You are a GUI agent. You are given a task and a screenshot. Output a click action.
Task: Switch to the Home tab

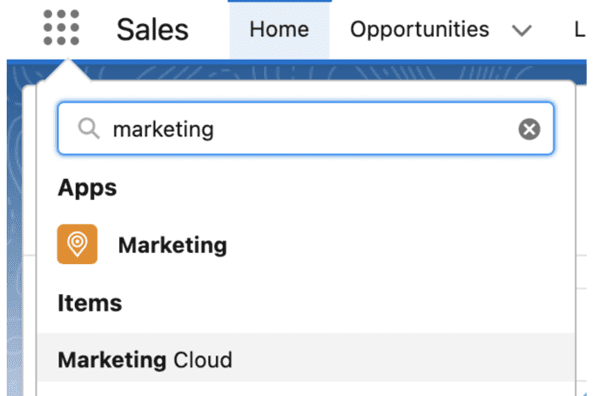(280, 30)
